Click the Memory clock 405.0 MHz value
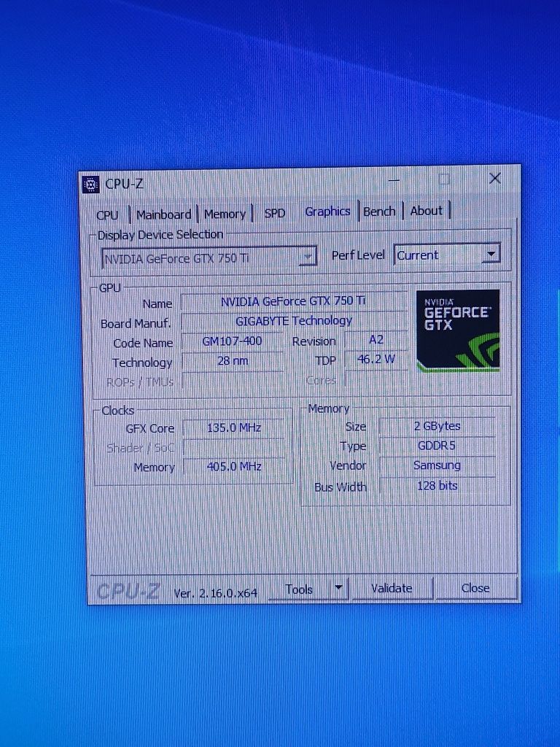This screenshot has height=747, width=560. tap(234, 466)
